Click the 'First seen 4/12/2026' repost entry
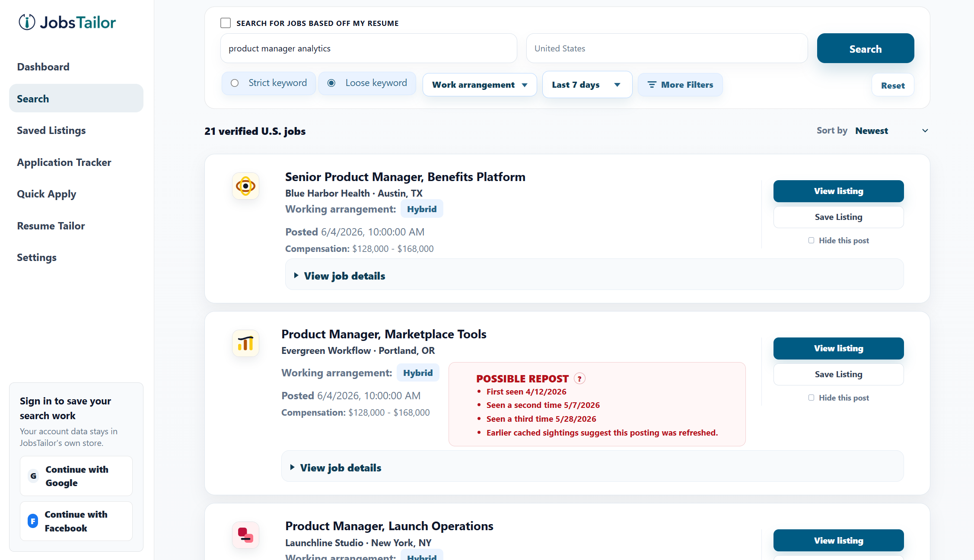The width and height of the screenshot is (974, 560). [x=526, y=391]
